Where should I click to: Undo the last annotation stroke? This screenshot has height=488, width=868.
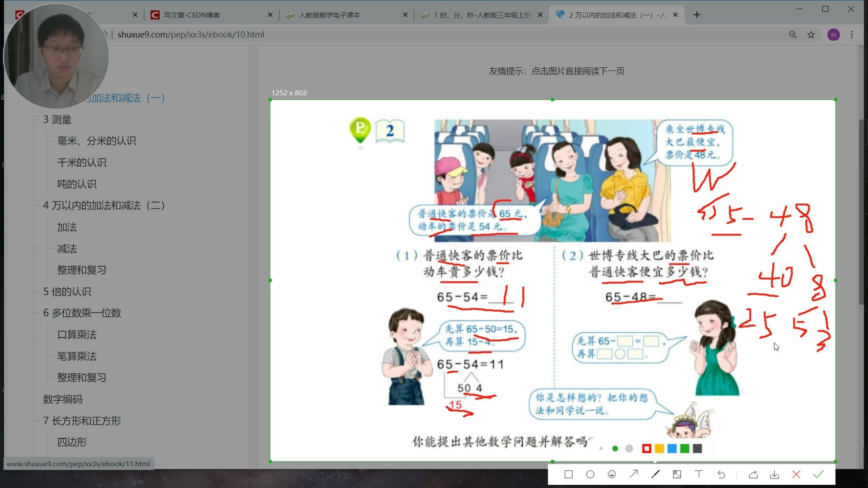tap(721, 474)
